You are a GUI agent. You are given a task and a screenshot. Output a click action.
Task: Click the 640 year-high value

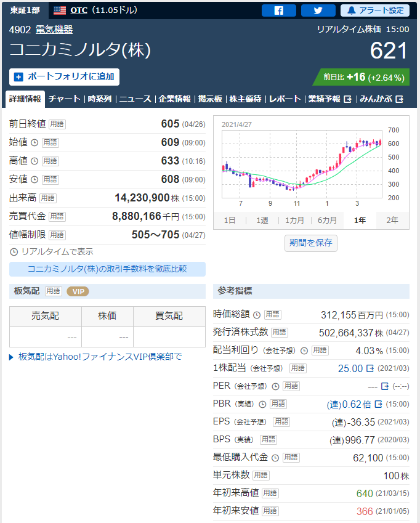365,493
